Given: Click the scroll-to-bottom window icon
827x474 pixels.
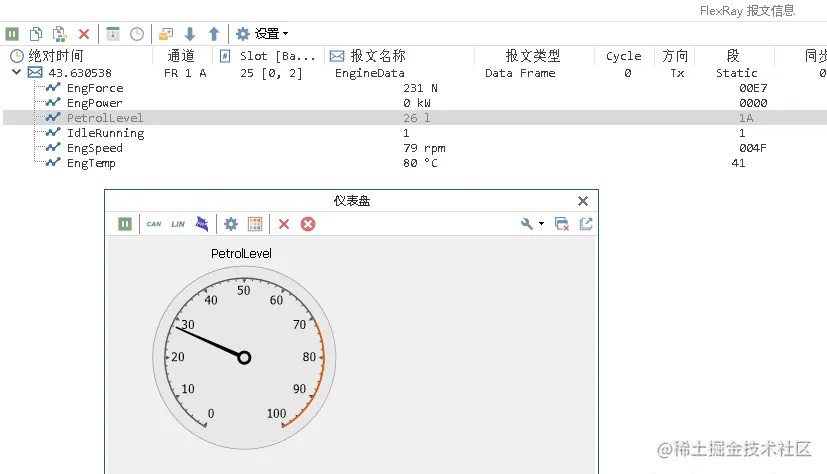Looking at the screenshot, I should pos(113,34).
